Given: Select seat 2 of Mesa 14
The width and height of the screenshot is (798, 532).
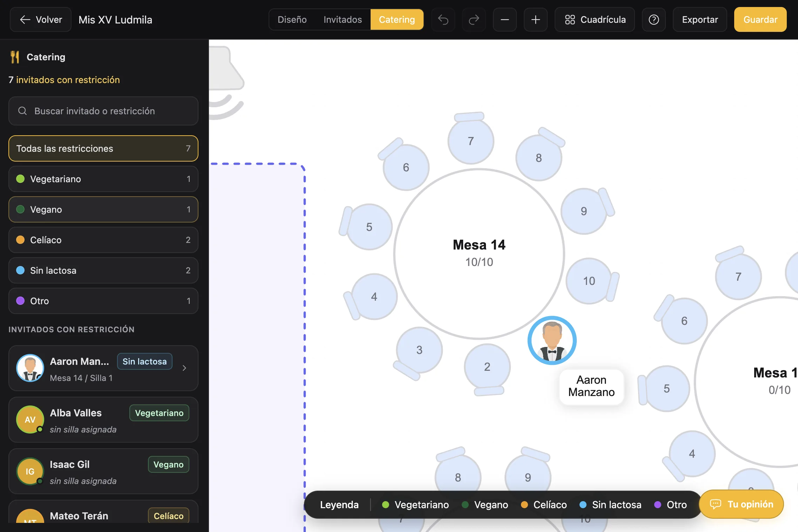Looking at the screenshot, I should click(487, 367).
